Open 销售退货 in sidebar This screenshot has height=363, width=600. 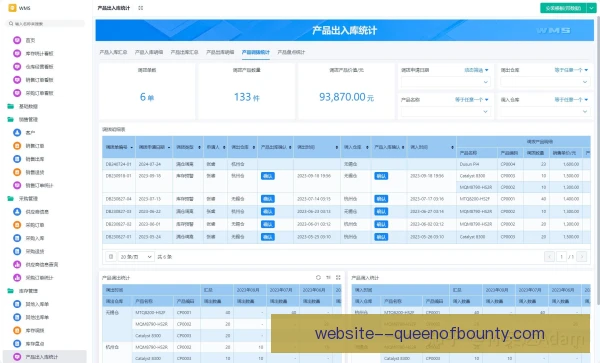(x=34, y=172)
